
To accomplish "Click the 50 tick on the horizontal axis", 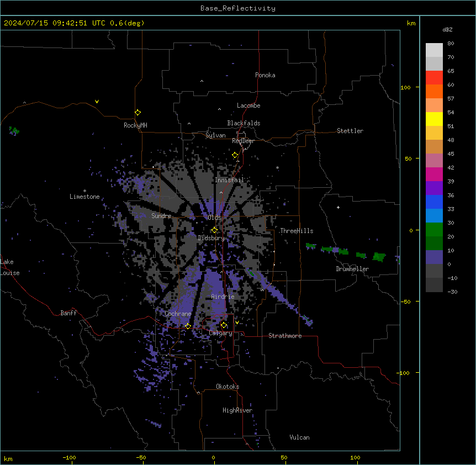I will [284, 457].
